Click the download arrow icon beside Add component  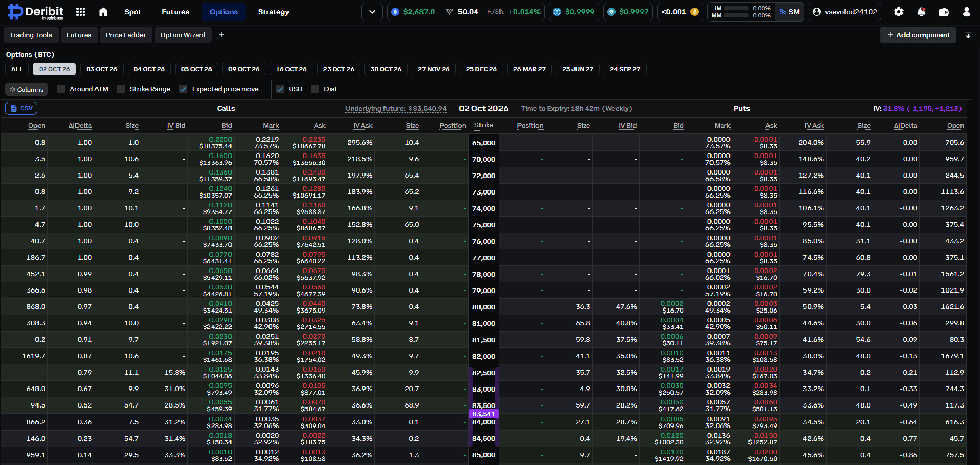(968, 35)
